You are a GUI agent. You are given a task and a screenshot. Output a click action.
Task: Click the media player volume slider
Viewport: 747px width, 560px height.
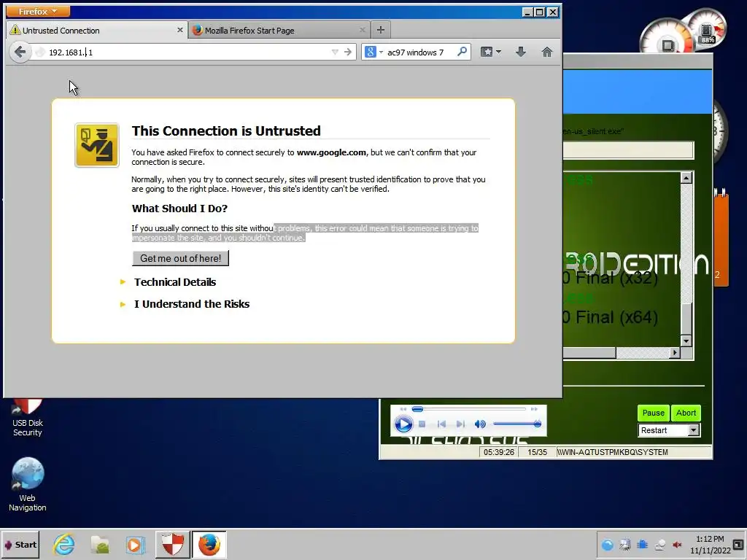pyautogui.click(x=517, y=424)
